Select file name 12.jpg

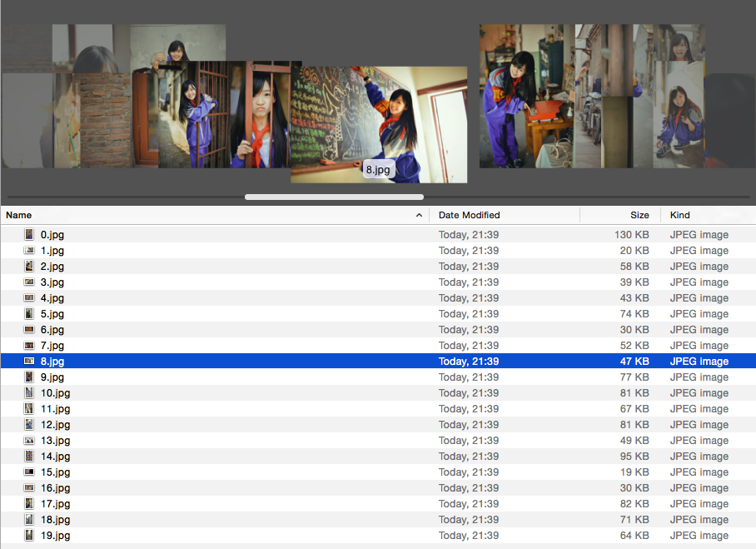(x=56, y=425)
